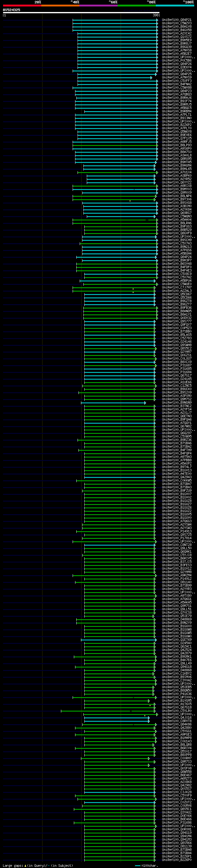Select hit UniRef100_O24145
Screen dimensions: 197x868
click(x=177, y=379)
